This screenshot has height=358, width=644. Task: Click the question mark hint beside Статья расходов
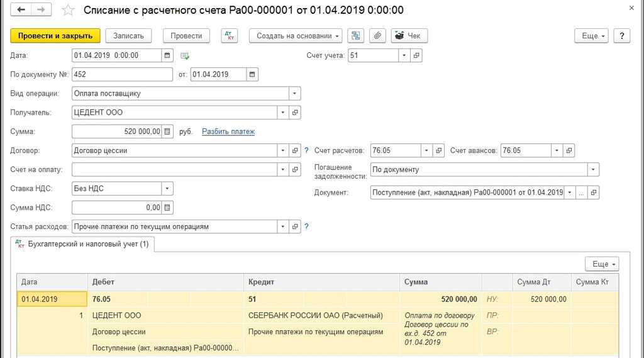(x=306, y=227)
